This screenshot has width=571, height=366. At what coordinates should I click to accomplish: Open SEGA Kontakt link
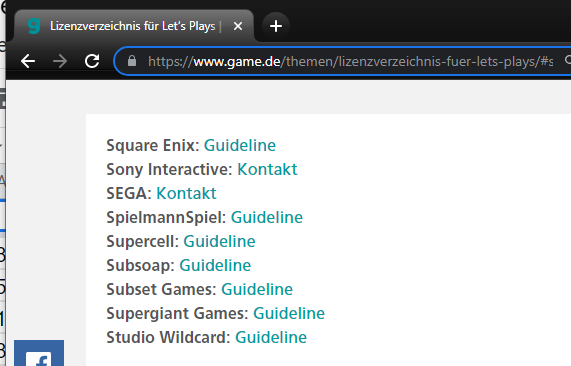click(186, 193)
